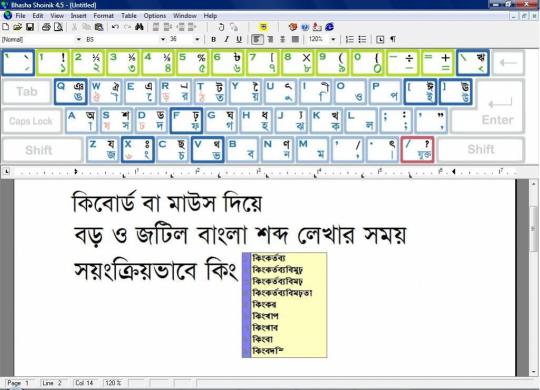Click the Underline formatting button

(x=239, y=39)
